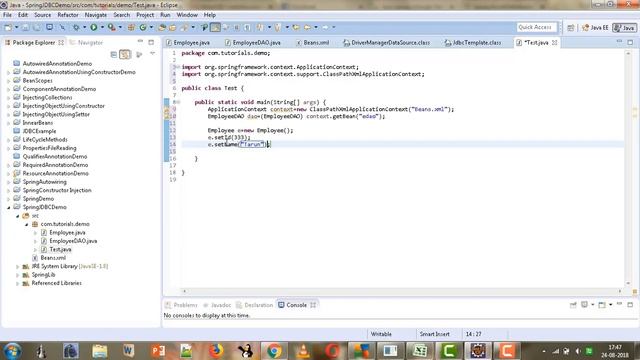Image resolution: width=640 pixels, height=360 pixels.
Task: Open dropdown next to New icon
Action: click(16, 27)
